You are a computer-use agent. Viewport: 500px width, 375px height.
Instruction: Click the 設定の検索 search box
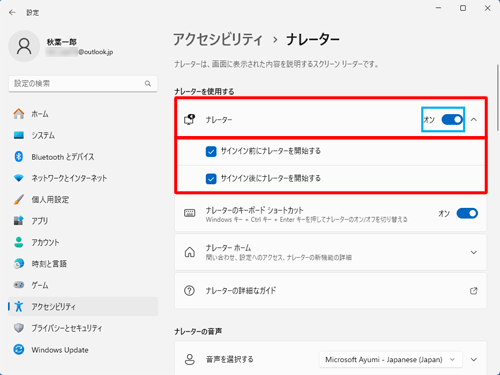pyautogui.click(x=83, y=83)
